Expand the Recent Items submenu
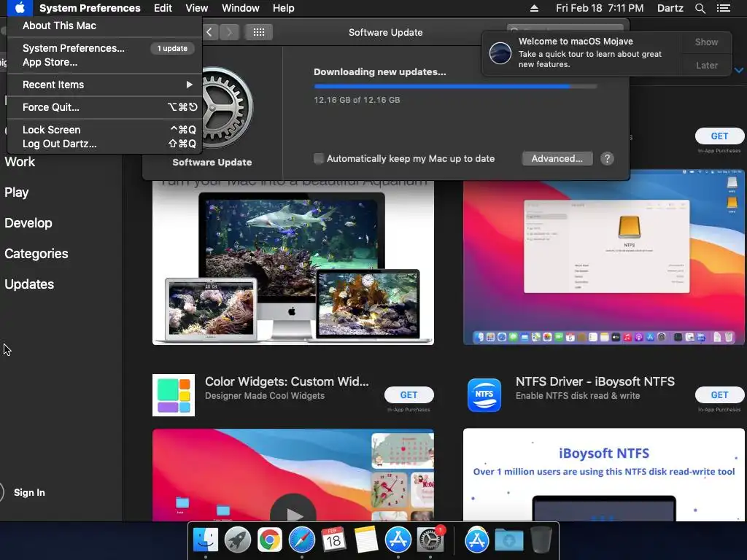The width and height of the screenshot is (747, 560). [x=104, y=85]
